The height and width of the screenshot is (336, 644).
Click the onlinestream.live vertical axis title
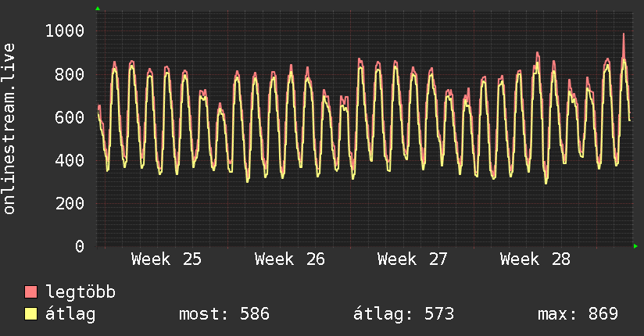click(9, 129)
